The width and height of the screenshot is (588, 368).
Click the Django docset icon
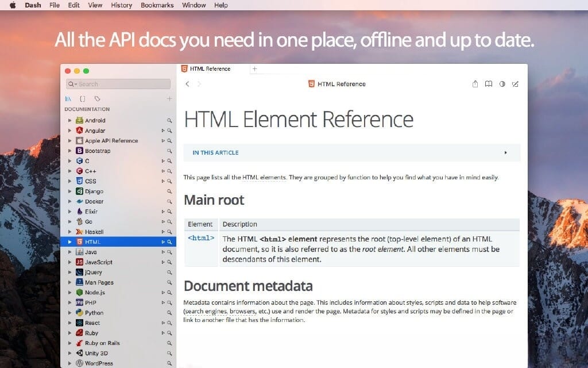(x=79, y=191)
